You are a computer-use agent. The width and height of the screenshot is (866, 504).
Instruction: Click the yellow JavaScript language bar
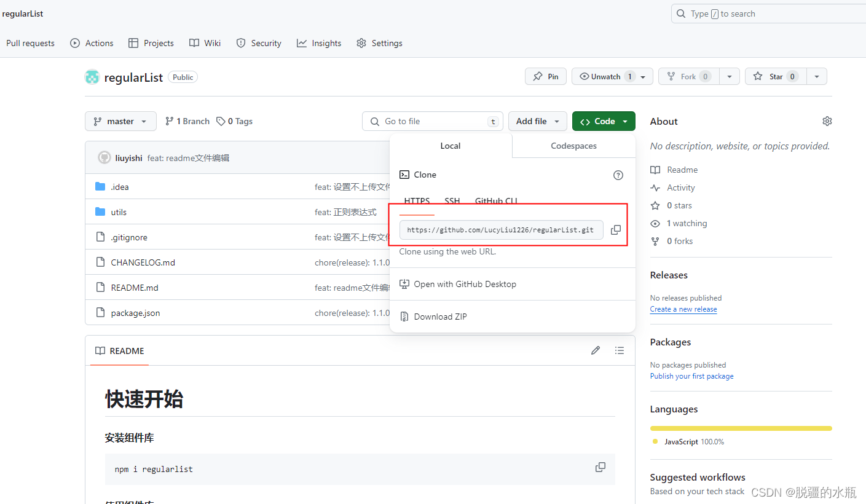coord(741,428)
